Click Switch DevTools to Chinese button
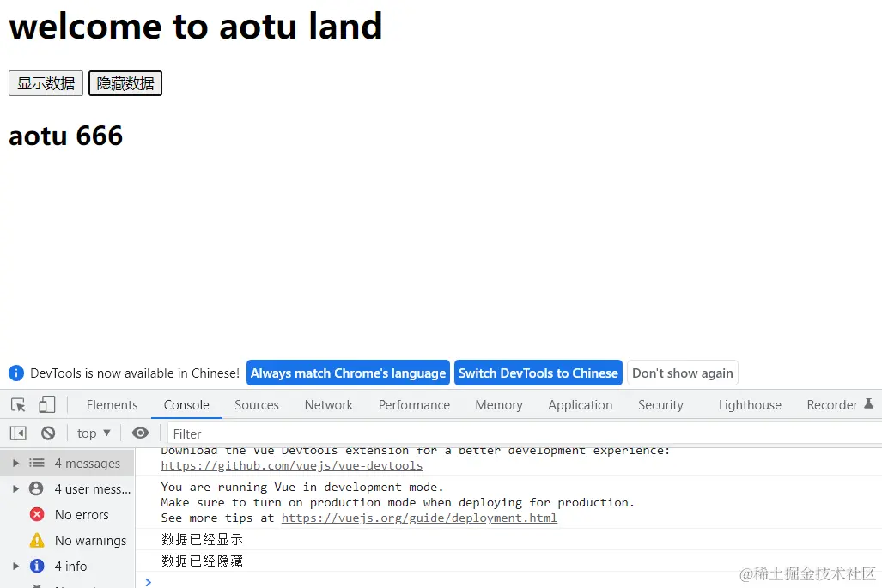 coord(538,373)
